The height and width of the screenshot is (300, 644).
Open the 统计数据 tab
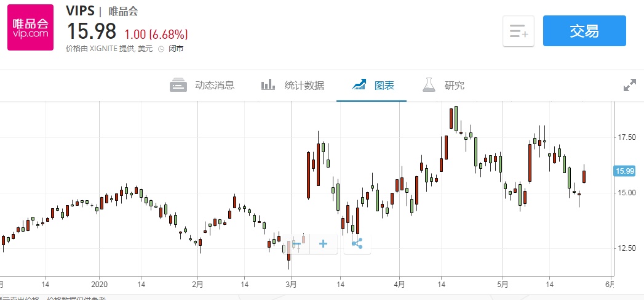[x=304, y=86]
